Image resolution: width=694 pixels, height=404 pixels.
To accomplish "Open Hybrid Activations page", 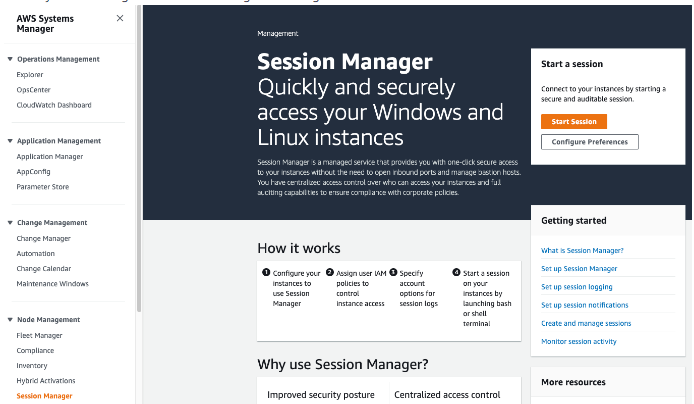I will pos(47,381).
